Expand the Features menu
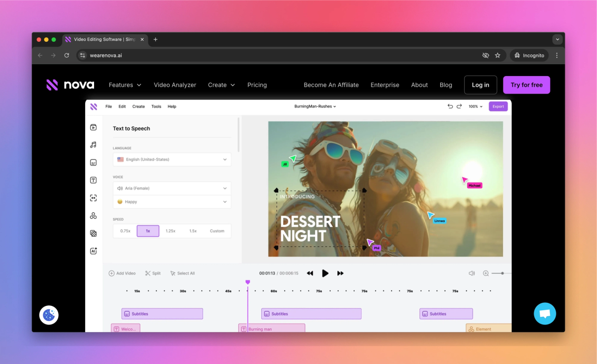 pos(125,85)
